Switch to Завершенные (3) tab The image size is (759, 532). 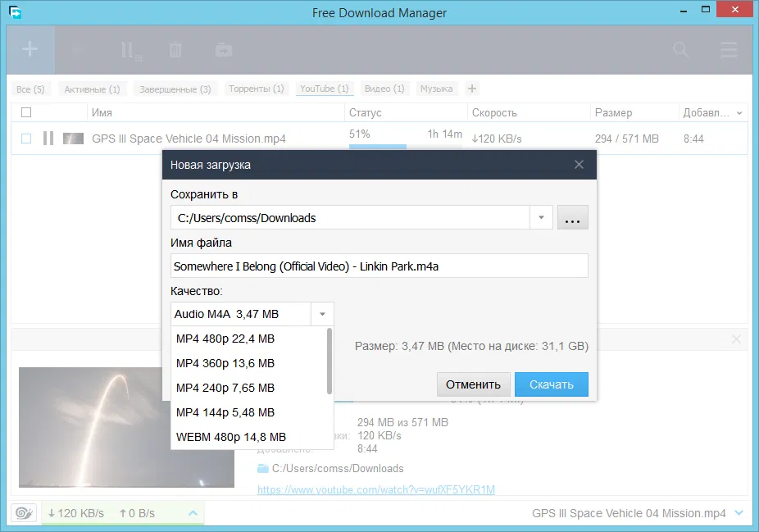(175, 89)
